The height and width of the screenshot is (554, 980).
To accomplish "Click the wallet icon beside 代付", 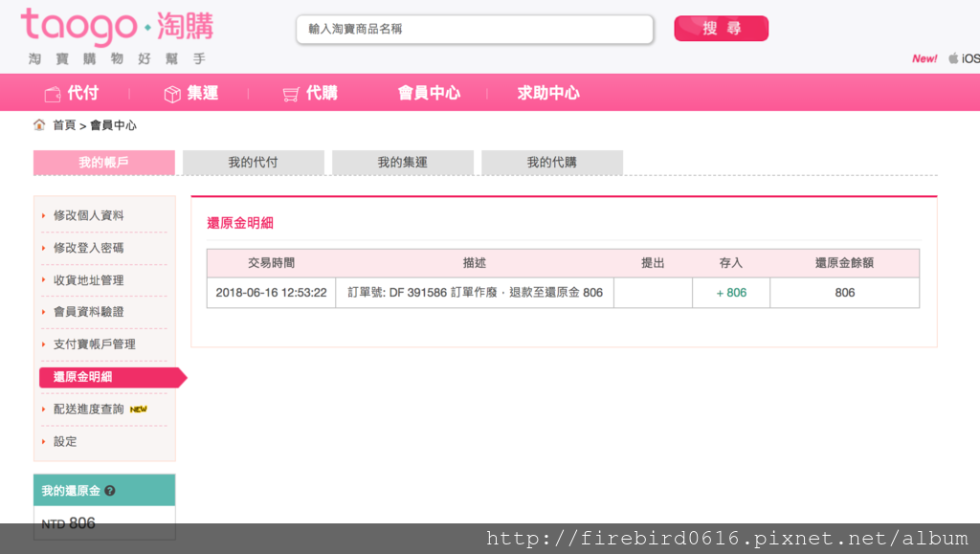I will 53,94.
